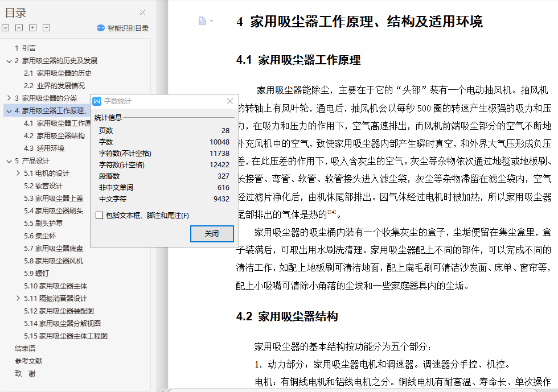Select 5.15 家用吸尘器主体工程图 entry
558x392 pixels.
click(65, 336)
